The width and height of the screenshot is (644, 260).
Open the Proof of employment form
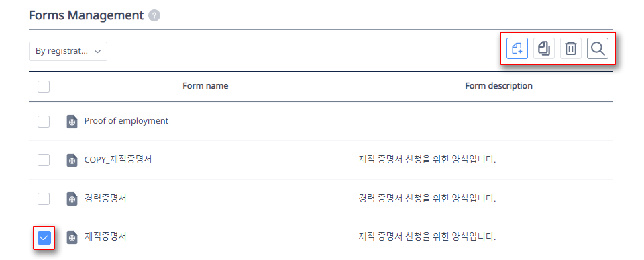126,121
